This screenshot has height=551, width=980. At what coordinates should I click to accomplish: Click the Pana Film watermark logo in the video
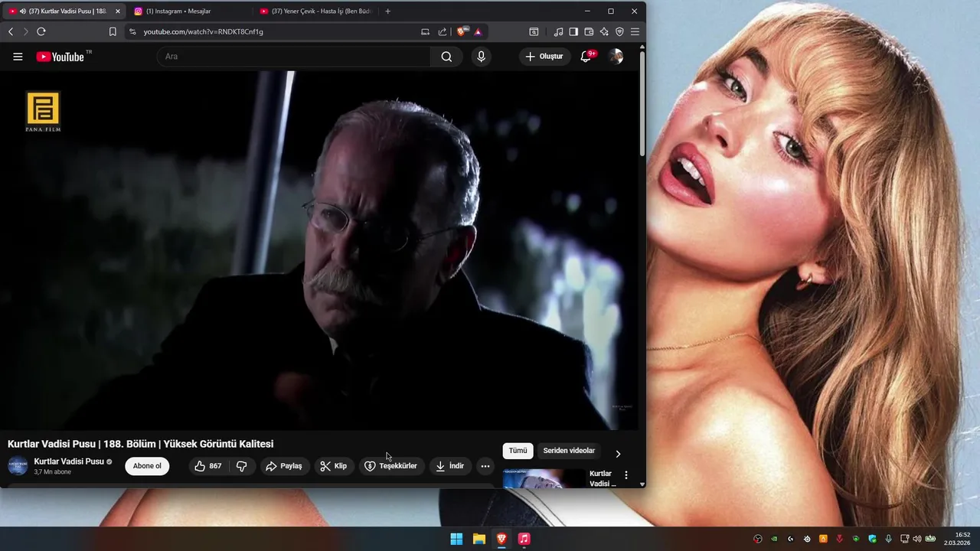coord(43,112)
